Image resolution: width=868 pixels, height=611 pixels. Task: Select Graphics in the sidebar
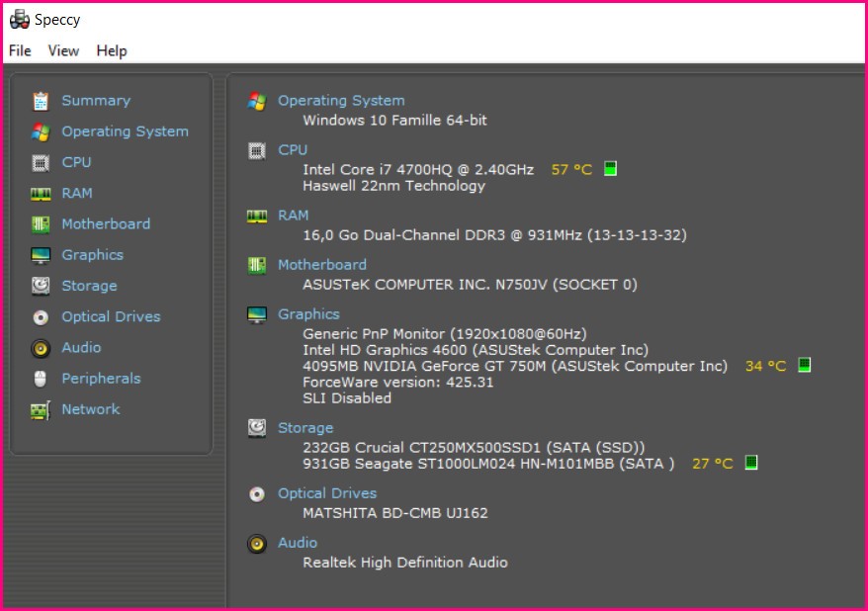93,255
